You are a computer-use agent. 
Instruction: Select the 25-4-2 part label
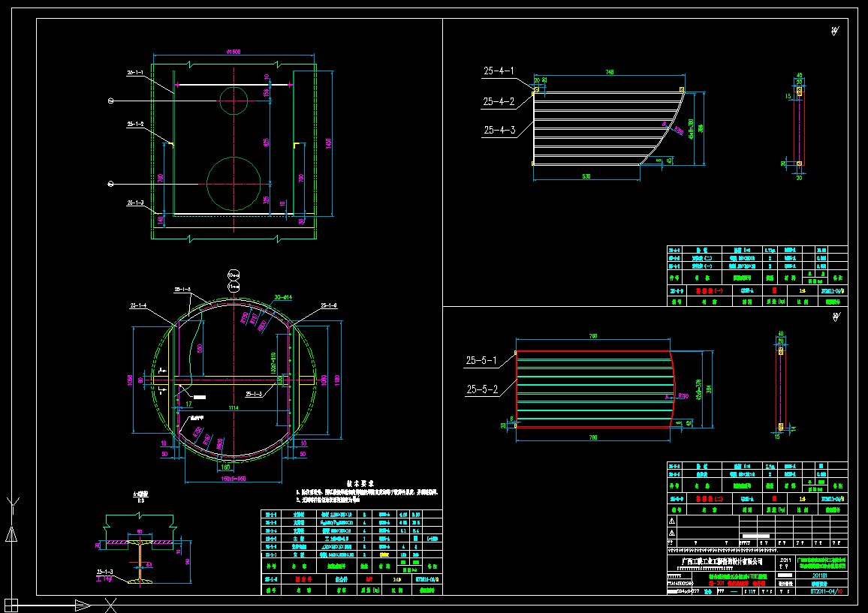(x=499, y=102)
